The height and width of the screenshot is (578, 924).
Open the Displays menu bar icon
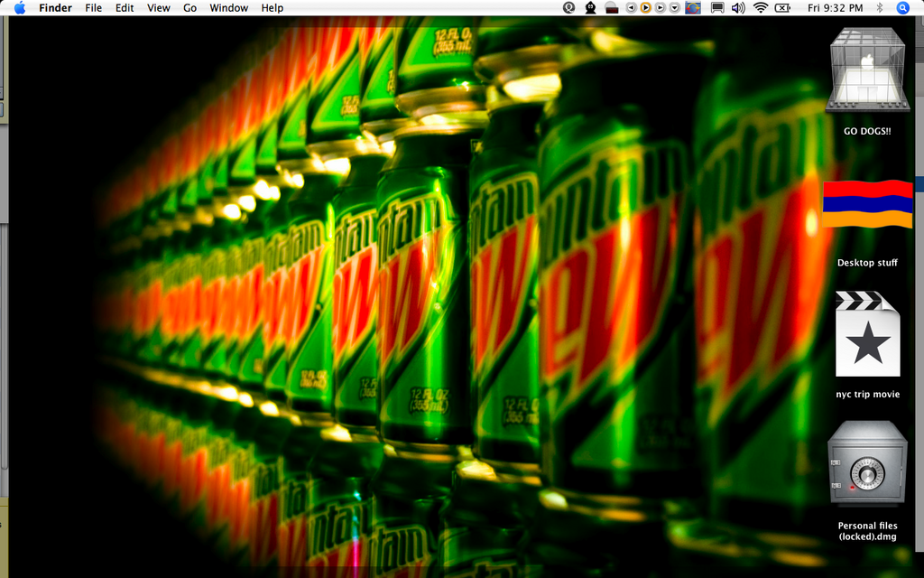(x=717, y=7)
